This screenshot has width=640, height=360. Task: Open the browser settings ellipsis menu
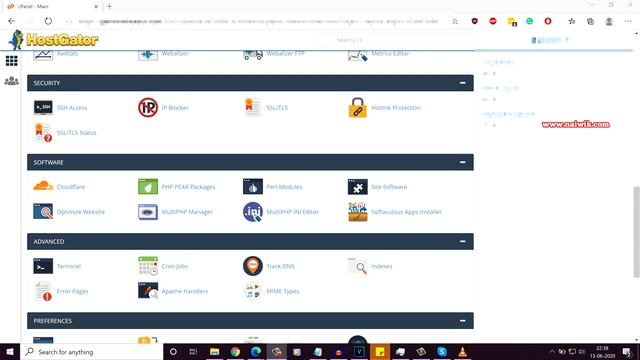pyautogui.click(x=628, y=21)
